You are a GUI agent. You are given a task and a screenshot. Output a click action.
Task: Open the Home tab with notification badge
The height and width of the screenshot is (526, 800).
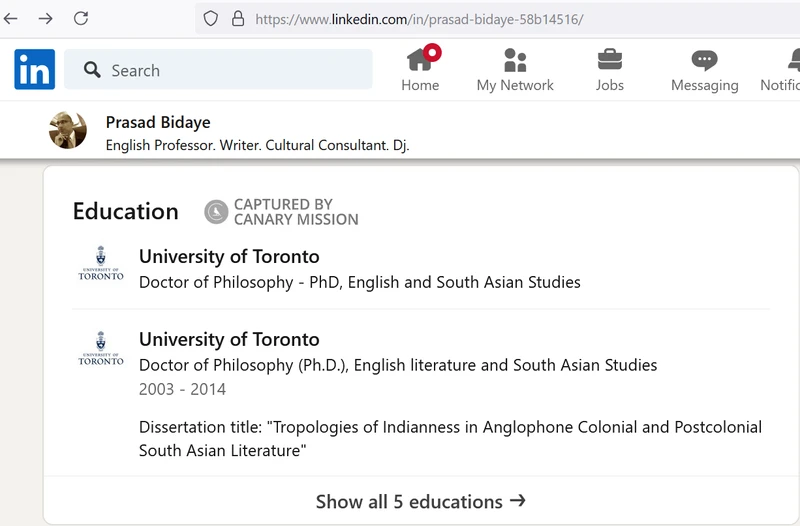420,69
